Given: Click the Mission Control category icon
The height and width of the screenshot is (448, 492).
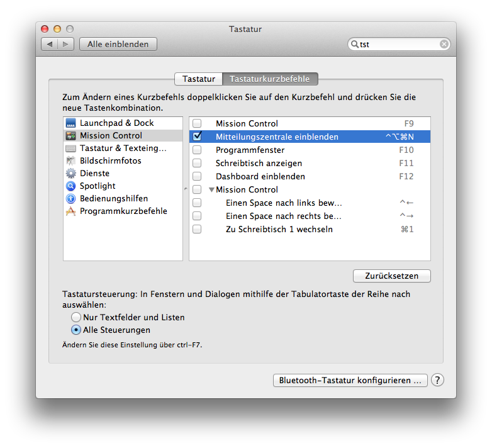Looking at the screenshot, I should (71, 135).
